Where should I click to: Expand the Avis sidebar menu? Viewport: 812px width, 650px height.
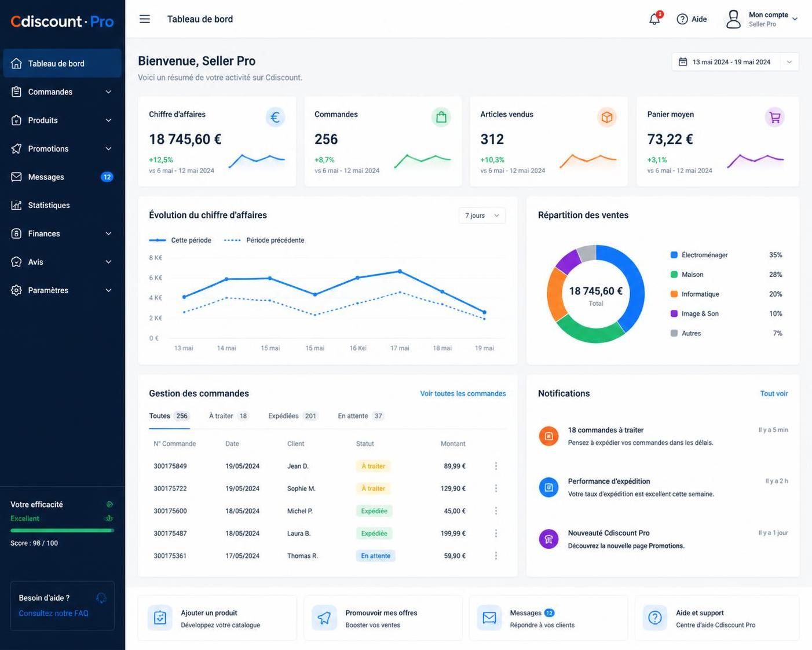click(108, 262)
